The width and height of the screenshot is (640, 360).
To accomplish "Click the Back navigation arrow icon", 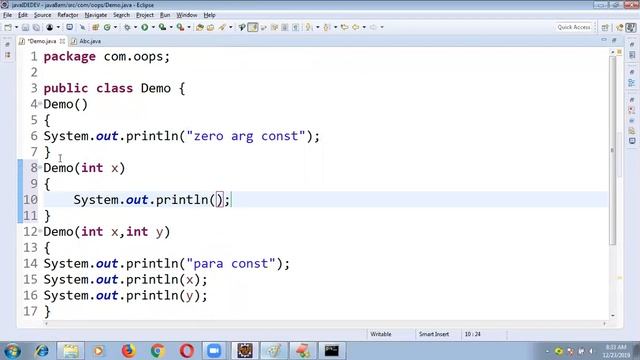I will point(356,27).
